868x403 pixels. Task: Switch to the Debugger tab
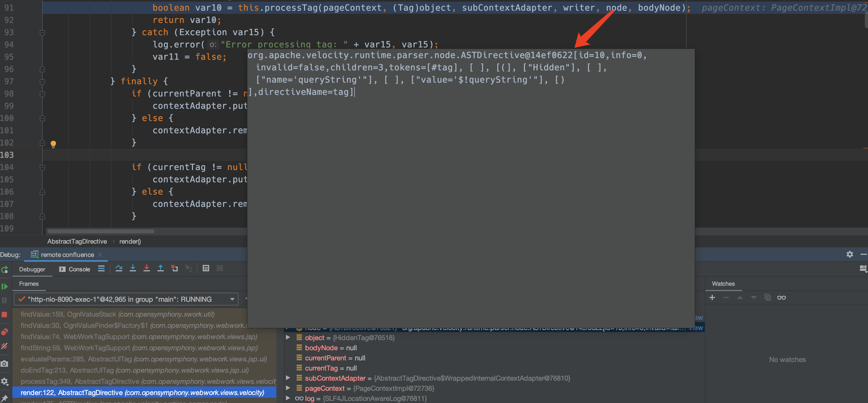click(x=32, y=269)
